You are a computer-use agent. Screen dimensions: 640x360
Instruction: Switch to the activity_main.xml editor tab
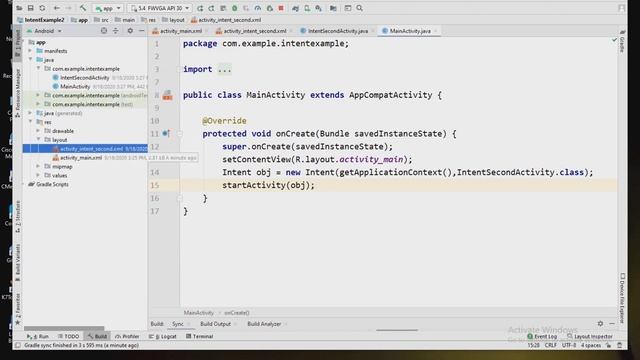pyautogui.click(x=180, y=31)
